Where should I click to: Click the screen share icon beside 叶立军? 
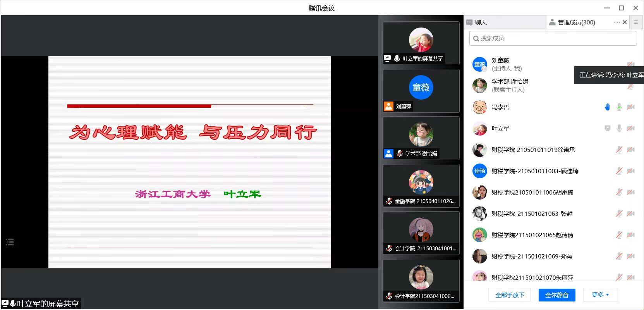[x=607, y=128]
